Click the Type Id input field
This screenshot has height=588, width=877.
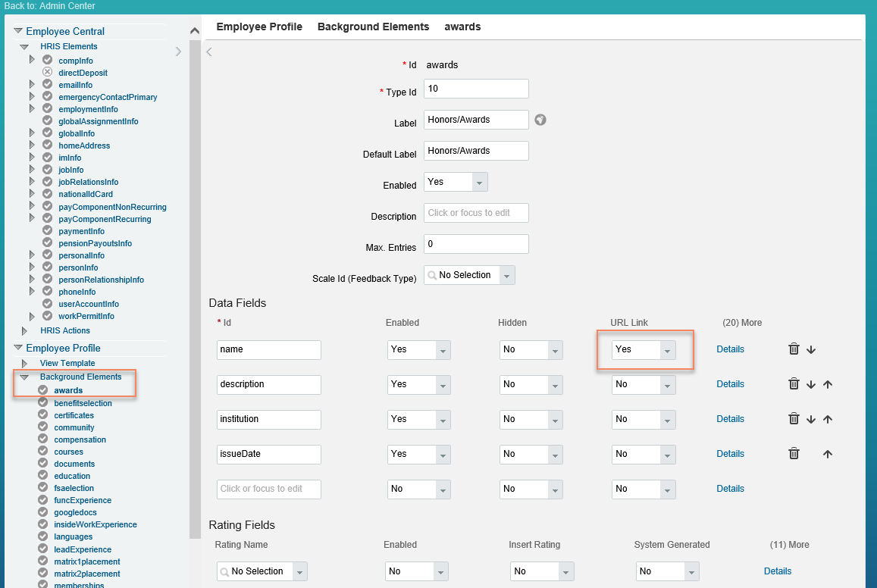(476, 89)
